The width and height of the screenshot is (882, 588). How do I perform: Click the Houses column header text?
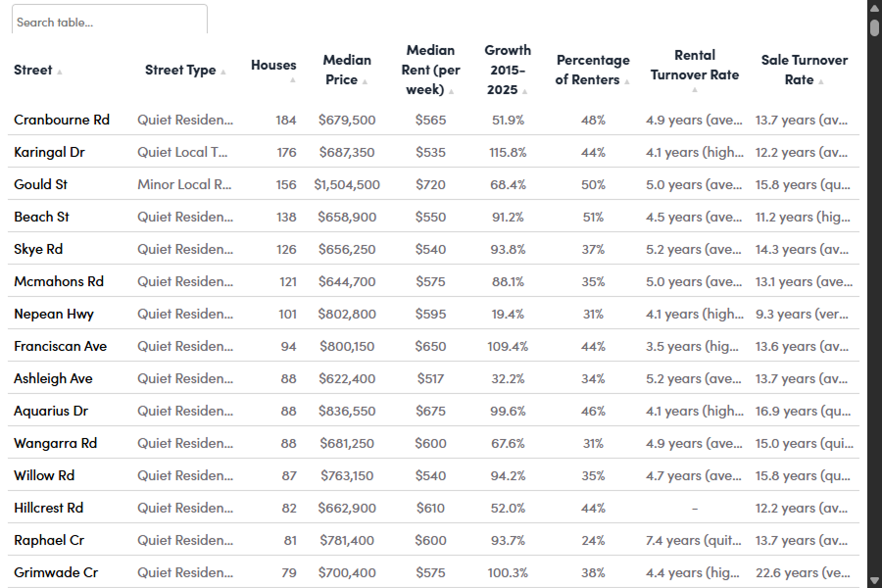click(x=273, y=65)
